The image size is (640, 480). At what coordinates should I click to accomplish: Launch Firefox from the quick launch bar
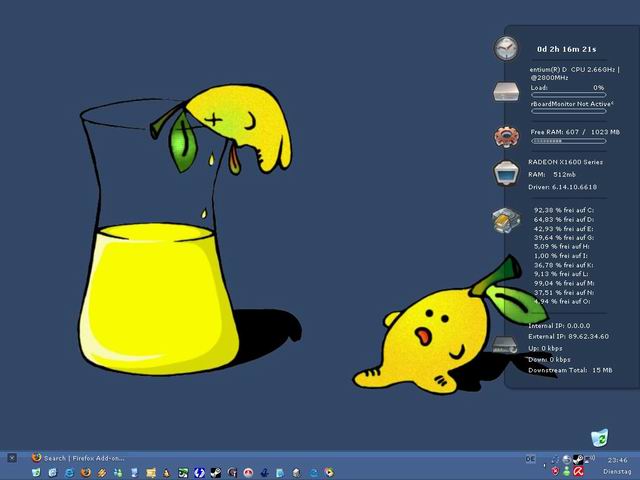(x=85, y=472)
